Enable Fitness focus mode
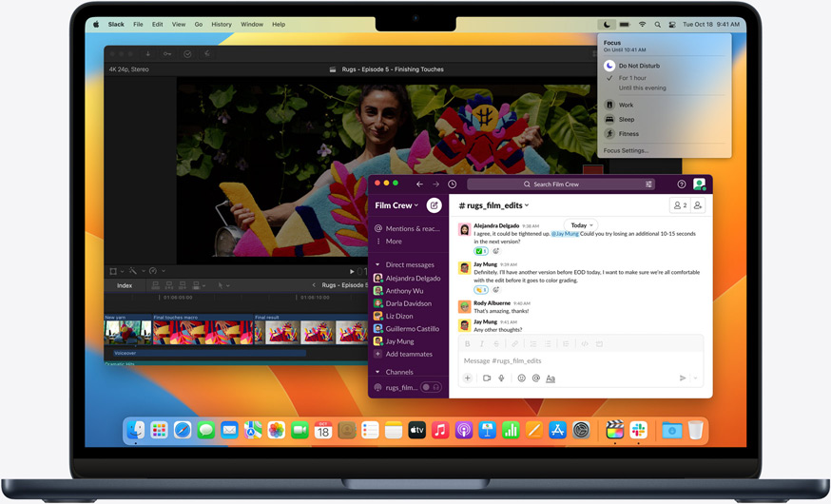 pyautogui.click(x=628, y=133)
